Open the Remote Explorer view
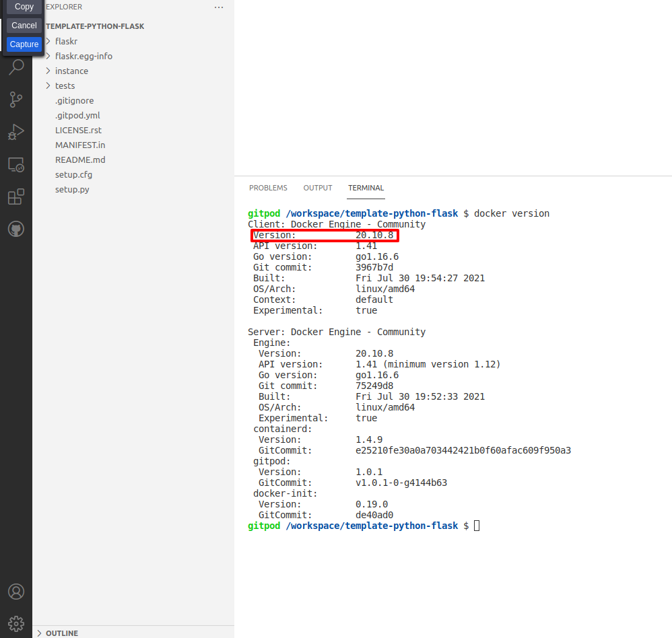Screen dimensions: 672x638 (16, 164)
